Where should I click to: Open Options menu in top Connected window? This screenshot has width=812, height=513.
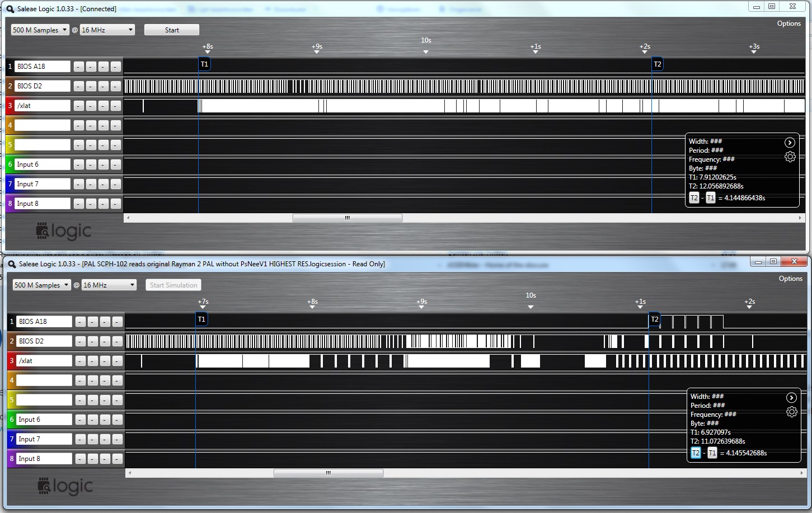789,23
